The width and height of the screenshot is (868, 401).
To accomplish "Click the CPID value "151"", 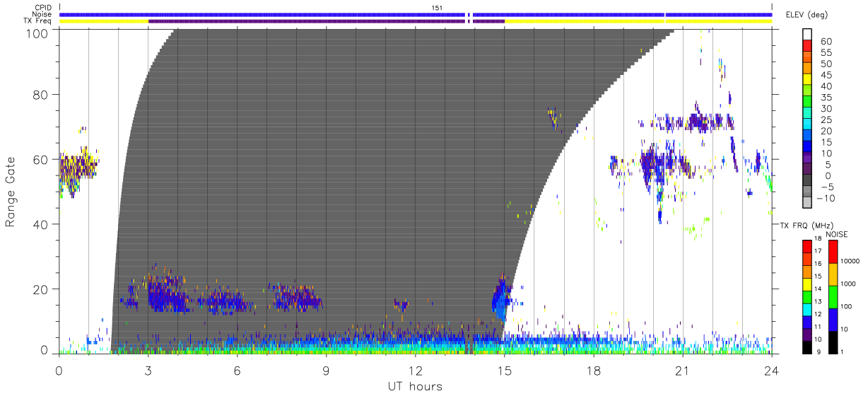I will point(437,8).
